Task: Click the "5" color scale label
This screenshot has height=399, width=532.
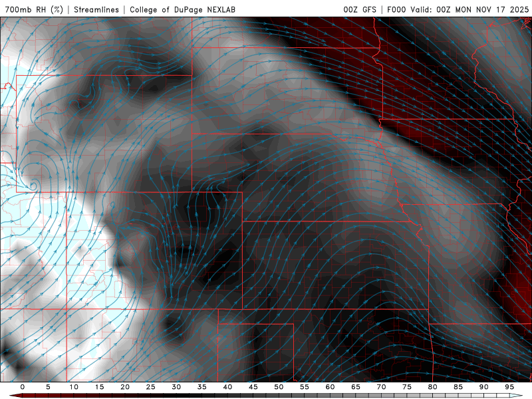Action: point(48,387)
